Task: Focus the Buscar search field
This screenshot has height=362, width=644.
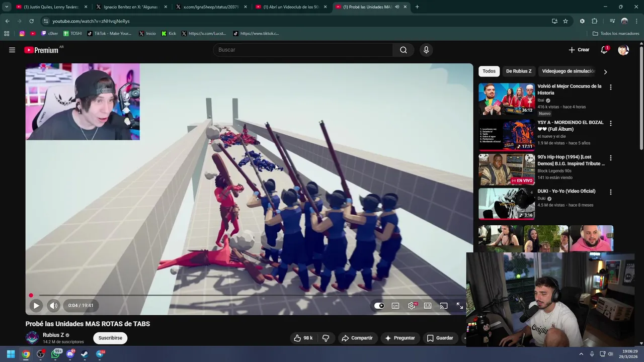Action: pyautogui.click(x=303, y=50)
